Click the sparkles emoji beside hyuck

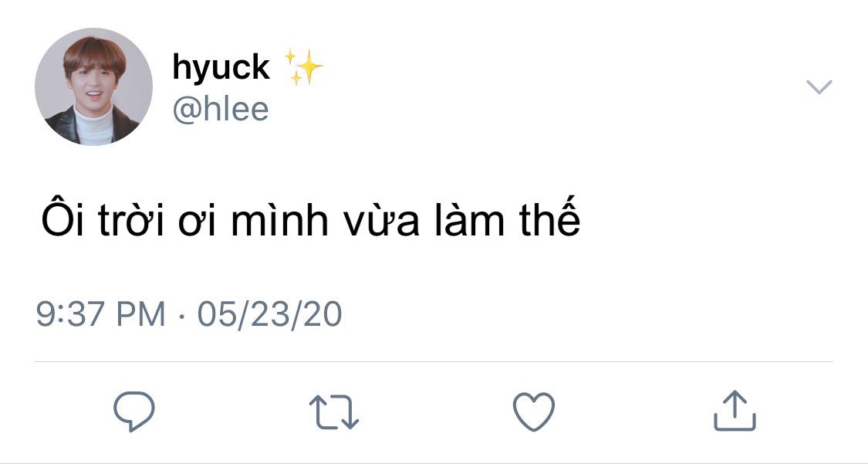coord(303,67)
